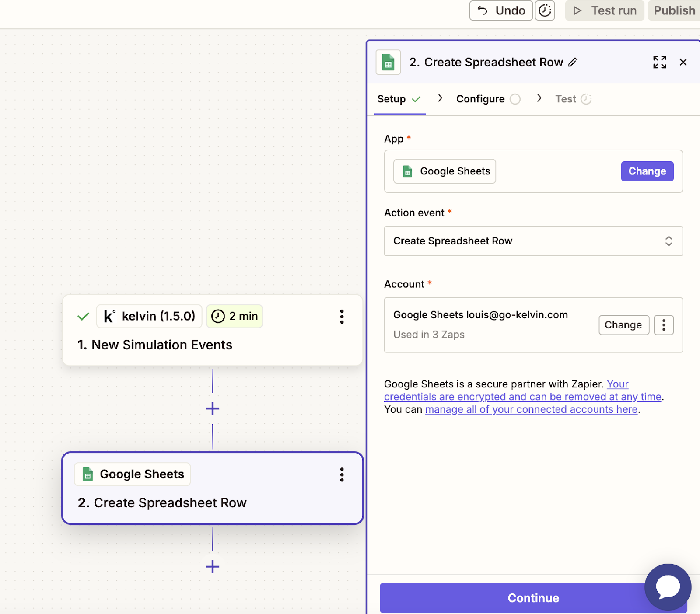Add a step between trigger and action
Viewport: 700px width, 614px height.
tap(213, 409)
